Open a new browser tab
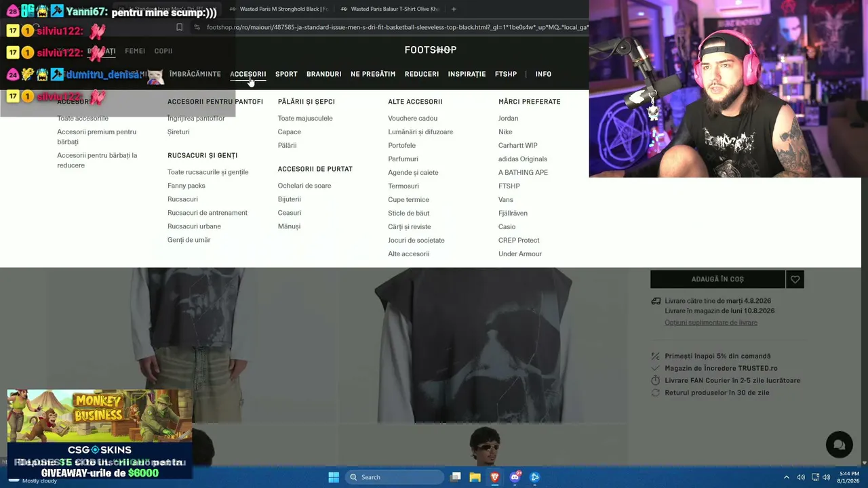The height and width of the screenshot is (488, 868). pos(454,9)
